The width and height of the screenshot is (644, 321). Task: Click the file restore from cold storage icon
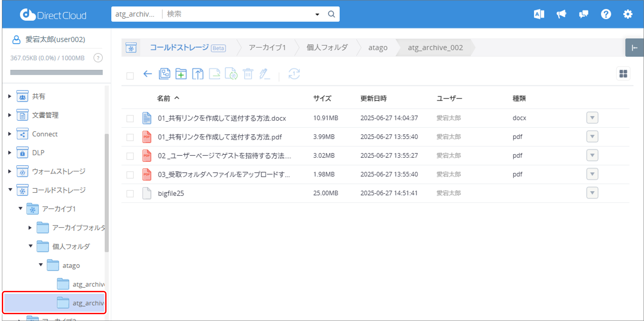point(231,74)
